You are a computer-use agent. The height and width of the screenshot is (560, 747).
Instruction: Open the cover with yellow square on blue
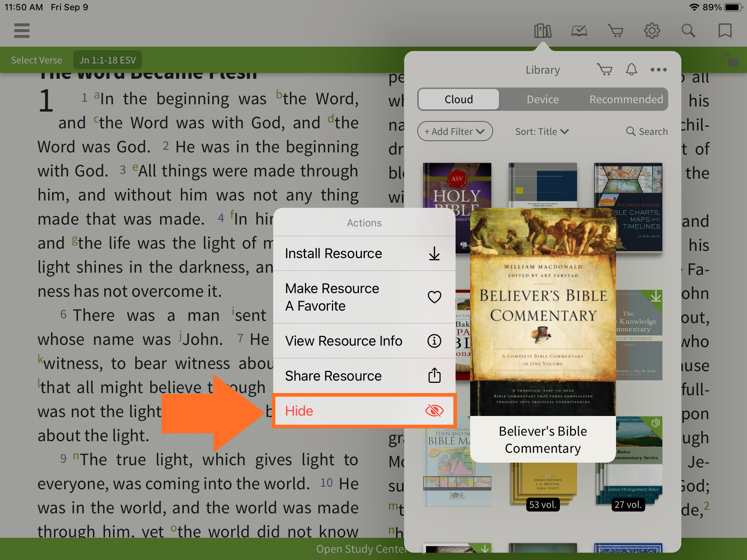pyautogui.click(x=543, y=185)
